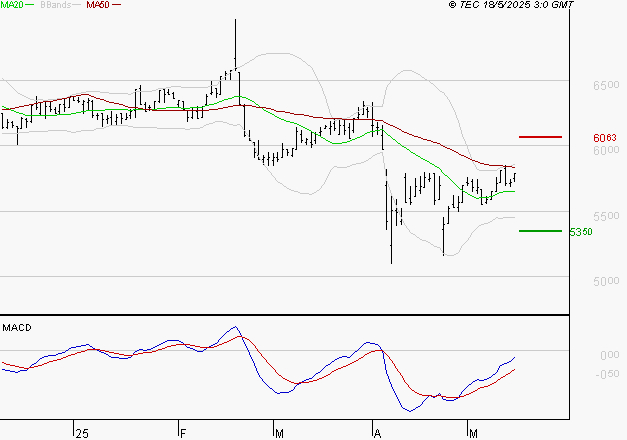Click the MACD indicator panel title
Screen dimensions: 627x440
click(x=18, y=327)
